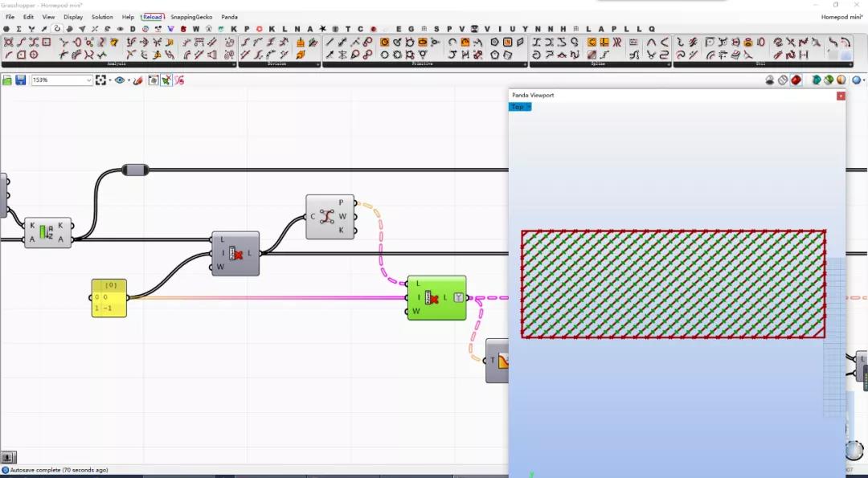The height and width of the screenshot is (478, 868).
Task: Open the Display menu
Action: (x=73, y=17)
